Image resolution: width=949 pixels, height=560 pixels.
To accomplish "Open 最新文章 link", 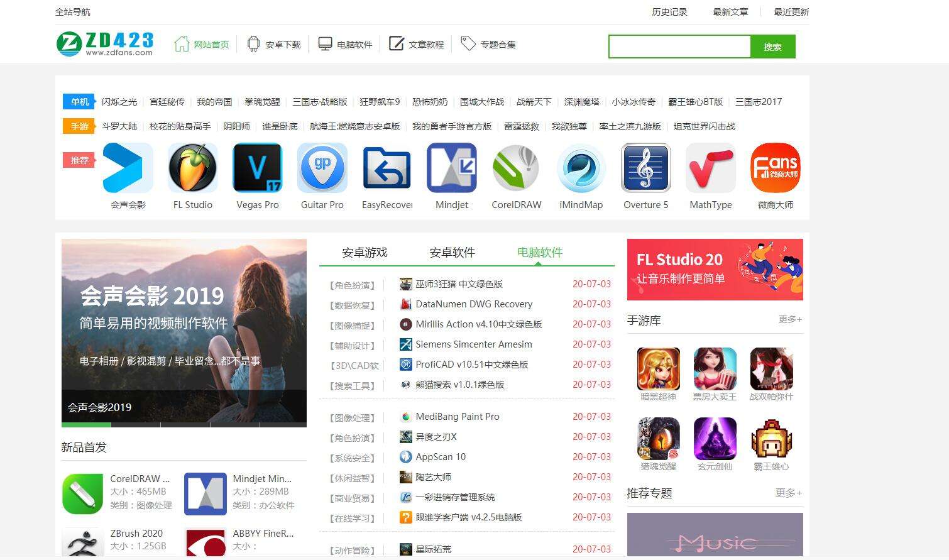I will (x=730, y=12).
